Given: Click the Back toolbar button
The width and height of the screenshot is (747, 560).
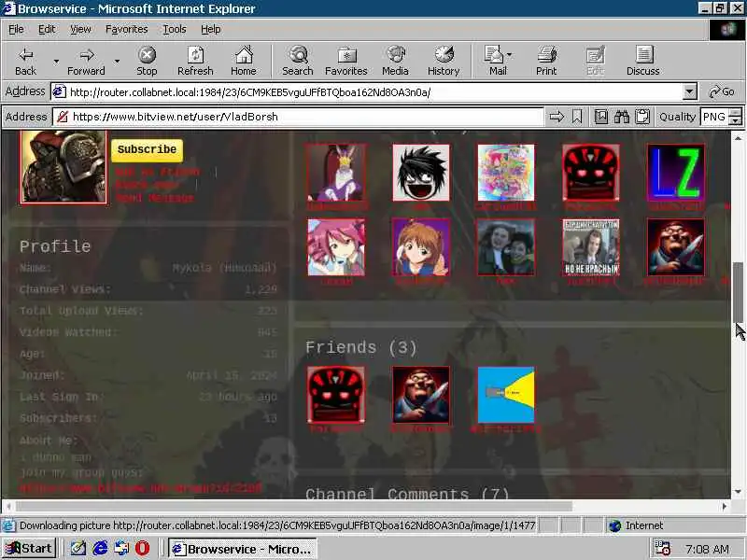Looking at the screenshot, I should 26,62.
